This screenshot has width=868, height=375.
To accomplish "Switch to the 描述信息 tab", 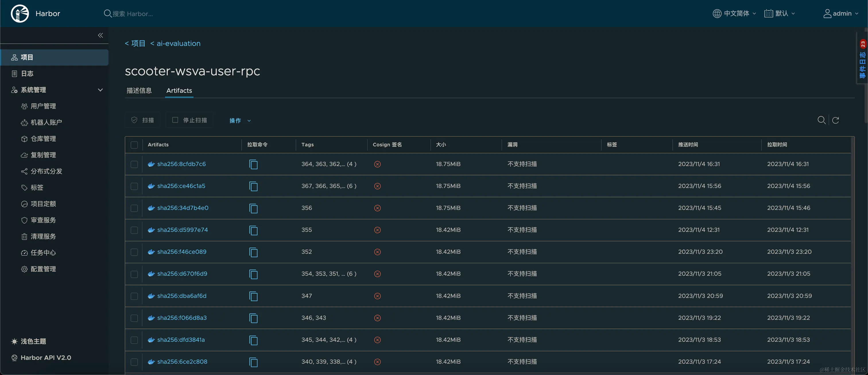I will pos(139,90).
